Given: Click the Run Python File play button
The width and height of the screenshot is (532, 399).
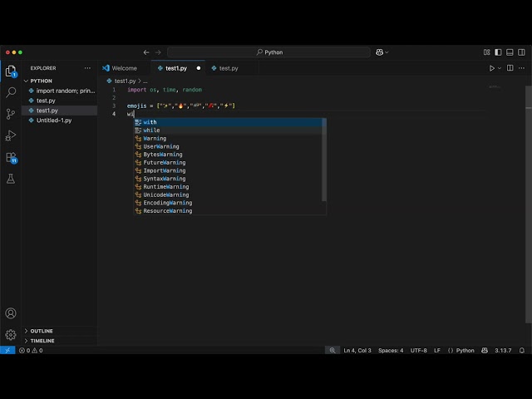Looking at the screenshot, I should [x=491, y=68].
